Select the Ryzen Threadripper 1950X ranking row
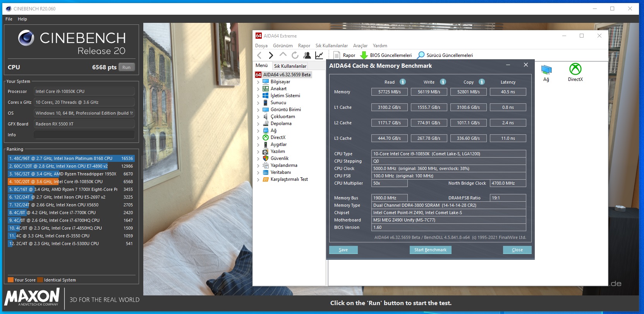Image resolution: width=644 pixels, height=314 pixels. pyautogui.click(x=71, y=174)
